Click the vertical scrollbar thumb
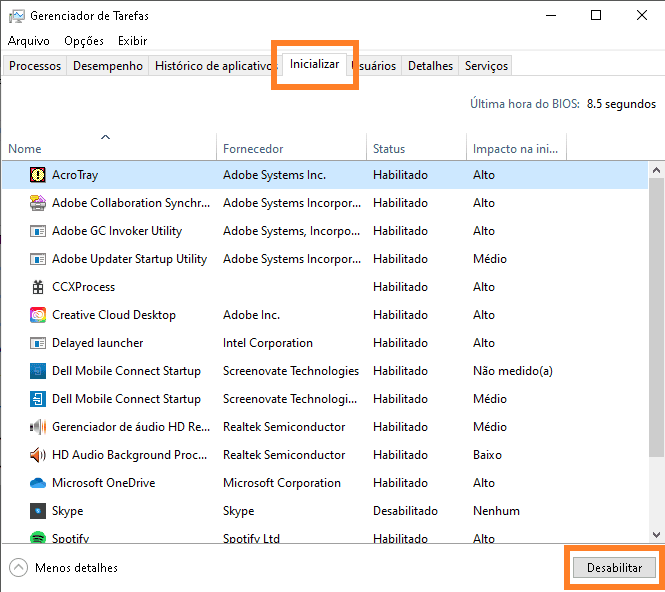The image size is (665, 592). 656,317
